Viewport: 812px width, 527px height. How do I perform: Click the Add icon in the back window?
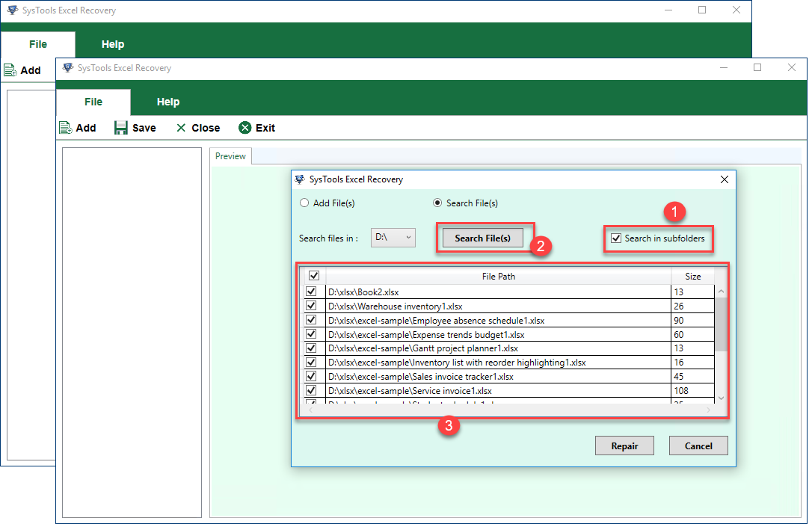(x=10, y=70)
